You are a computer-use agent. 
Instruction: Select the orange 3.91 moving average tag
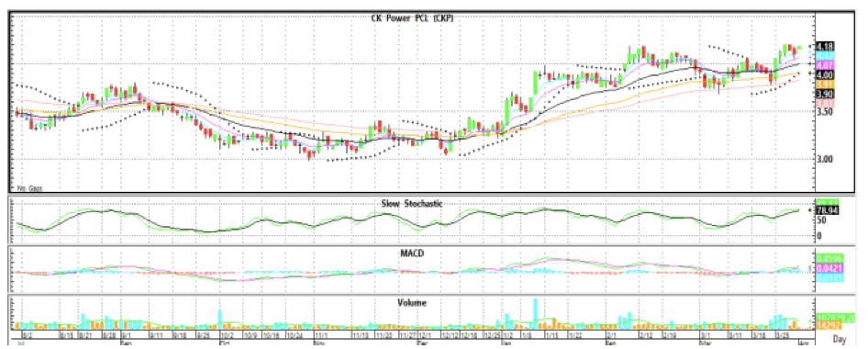point(826,84)
